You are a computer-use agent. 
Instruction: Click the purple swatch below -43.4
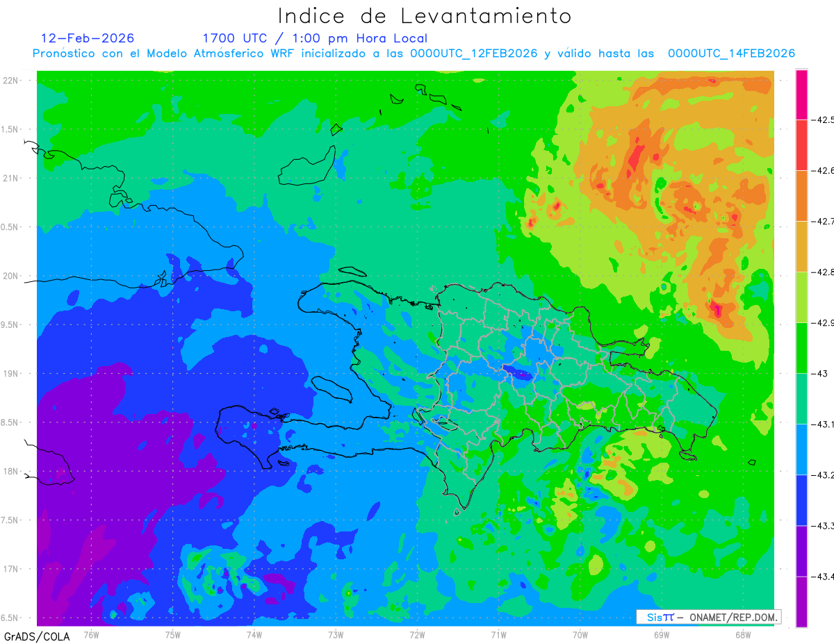tap(801, 602)
